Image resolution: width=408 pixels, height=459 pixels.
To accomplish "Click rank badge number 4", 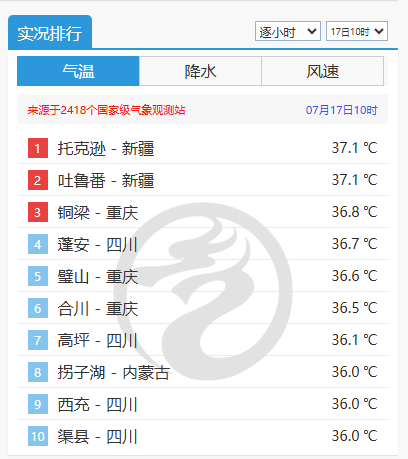I will click(38, 244).
